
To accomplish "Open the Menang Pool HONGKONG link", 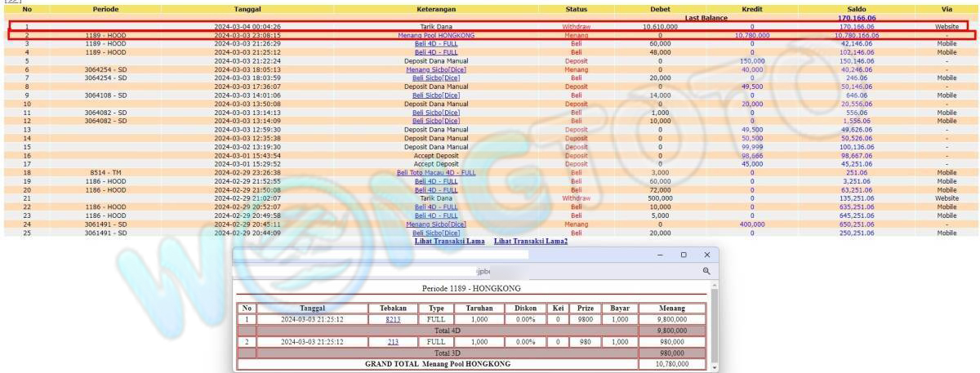I will tap(436, 36).
